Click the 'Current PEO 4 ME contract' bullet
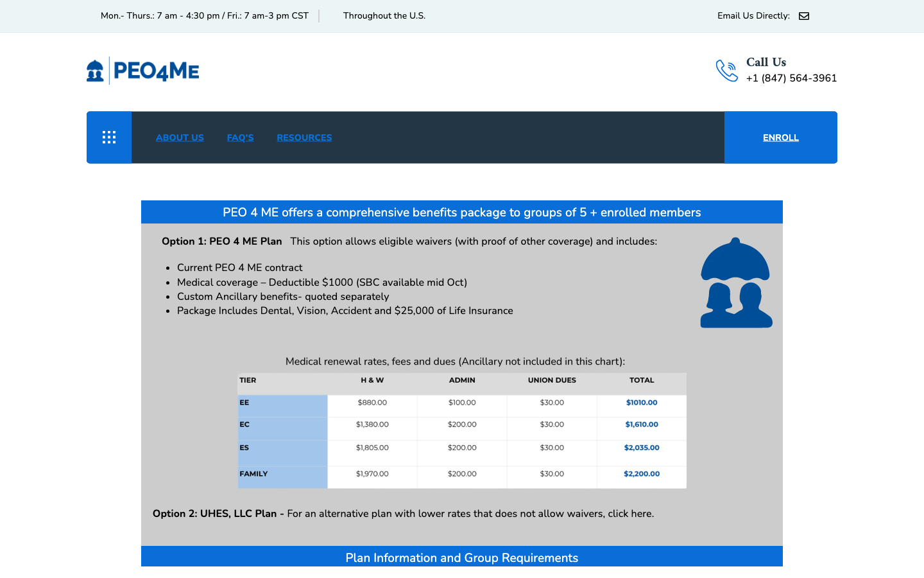The image size is (924, 578). click(239, 268)
